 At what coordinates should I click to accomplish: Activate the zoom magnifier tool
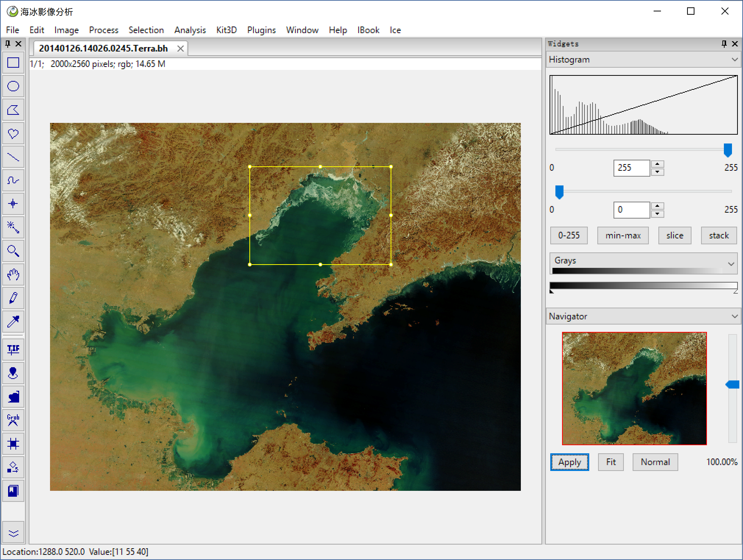click(x=13, y=251)
